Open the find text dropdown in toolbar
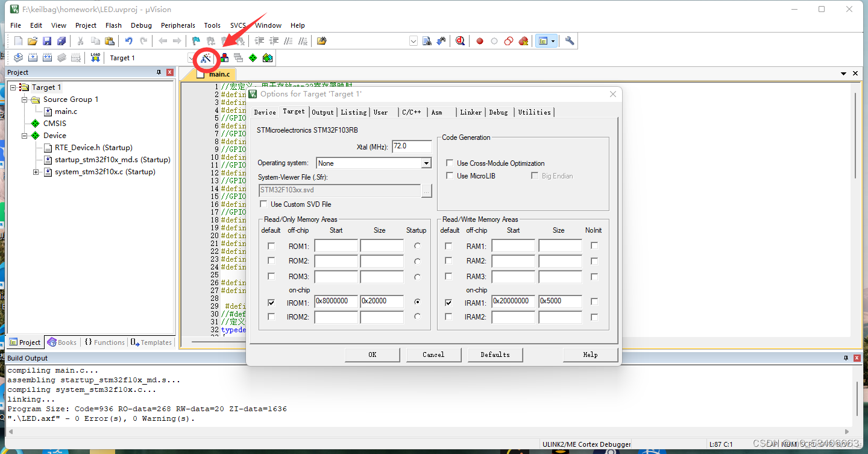Image resolution: width=868 pixels, height=454 pixels. click(414, 41)
